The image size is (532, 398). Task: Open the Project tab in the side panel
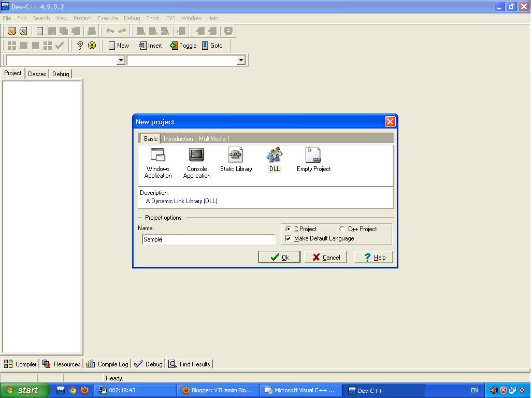[13, 73]
